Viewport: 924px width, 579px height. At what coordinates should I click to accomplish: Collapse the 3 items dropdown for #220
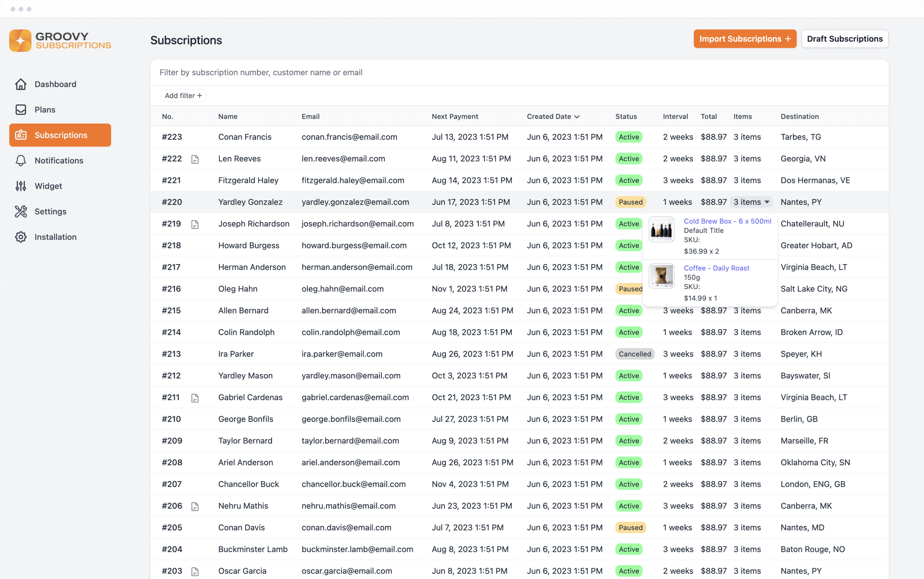751,202
